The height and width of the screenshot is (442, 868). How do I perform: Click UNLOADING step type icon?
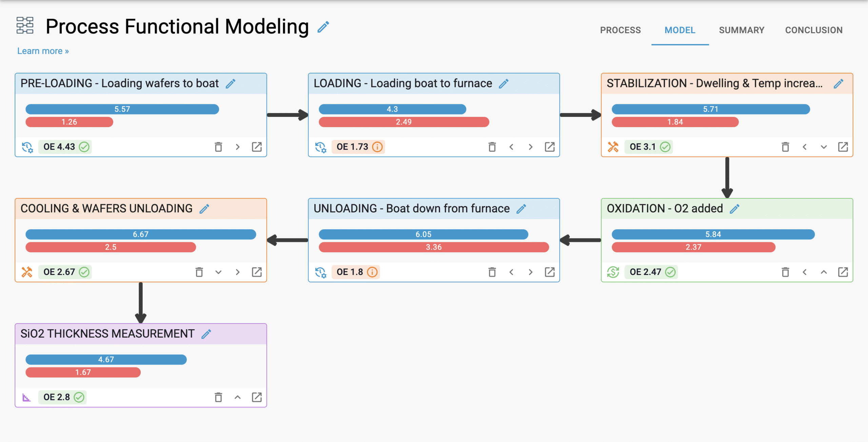tap(320, 272)
